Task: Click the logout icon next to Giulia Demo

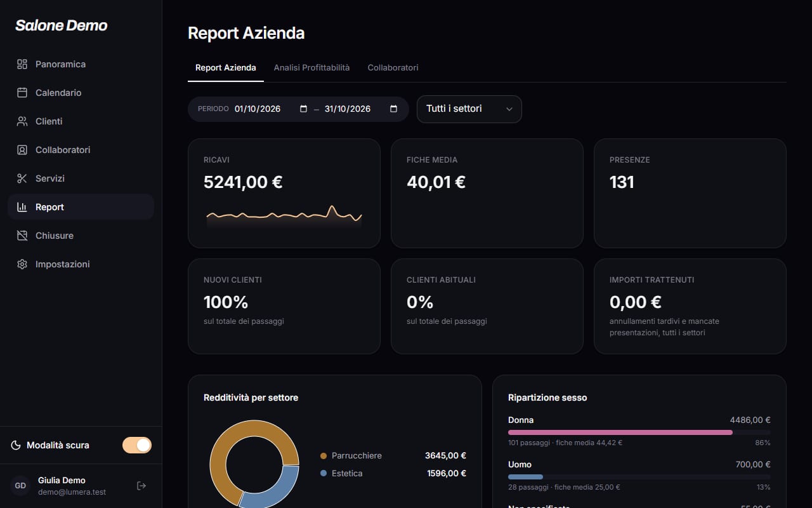Action: coord(141,486)
